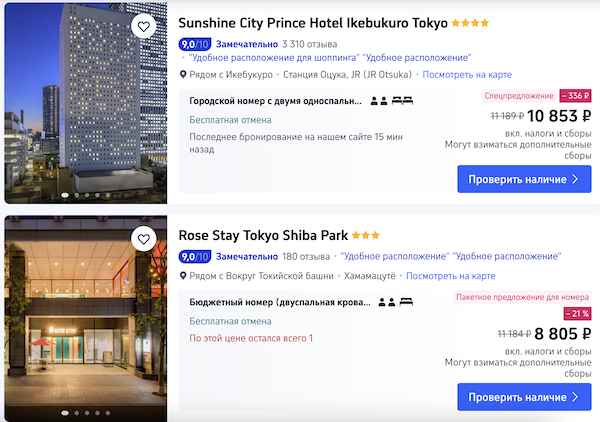Click location pin icon for Sunshine City hotel
This screenshot has height=422, width=600.
tap(183, 75)
